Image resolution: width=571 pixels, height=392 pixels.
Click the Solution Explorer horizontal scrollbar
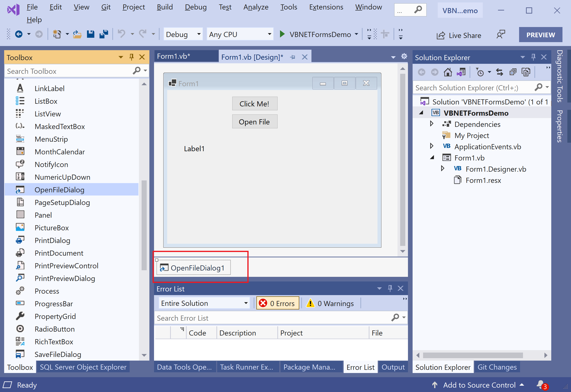(x=473, y=355)
